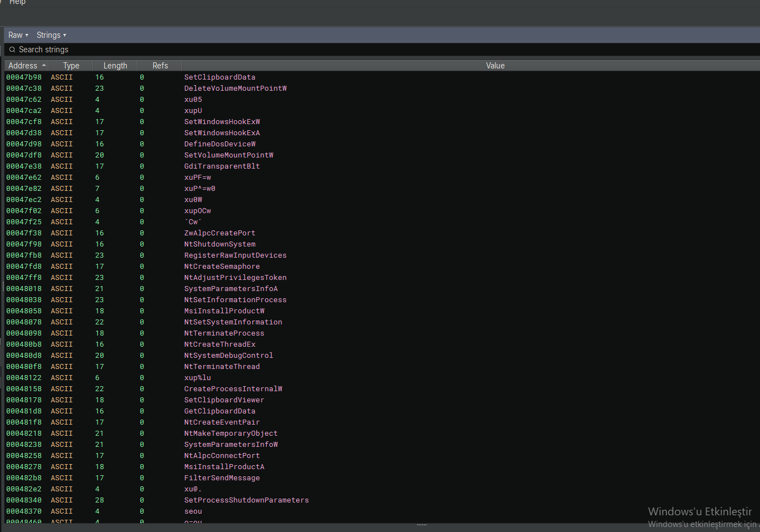
Task: Select the SetProcessShutdownParameters string
Action: (x=247, y=500)
